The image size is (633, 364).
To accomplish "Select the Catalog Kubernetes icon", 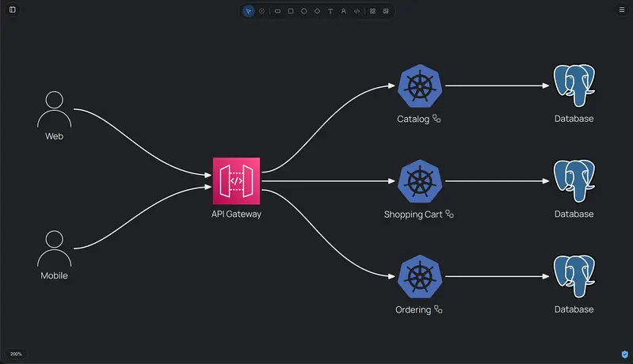I will click(420, 86).
